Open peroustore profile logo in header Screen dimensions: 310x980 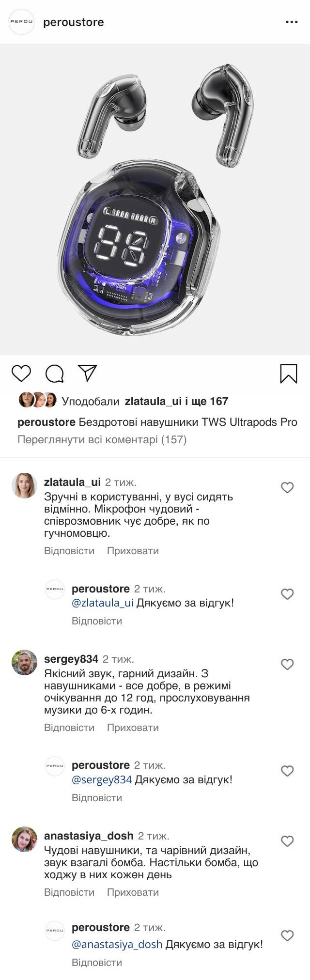point(22,22)
